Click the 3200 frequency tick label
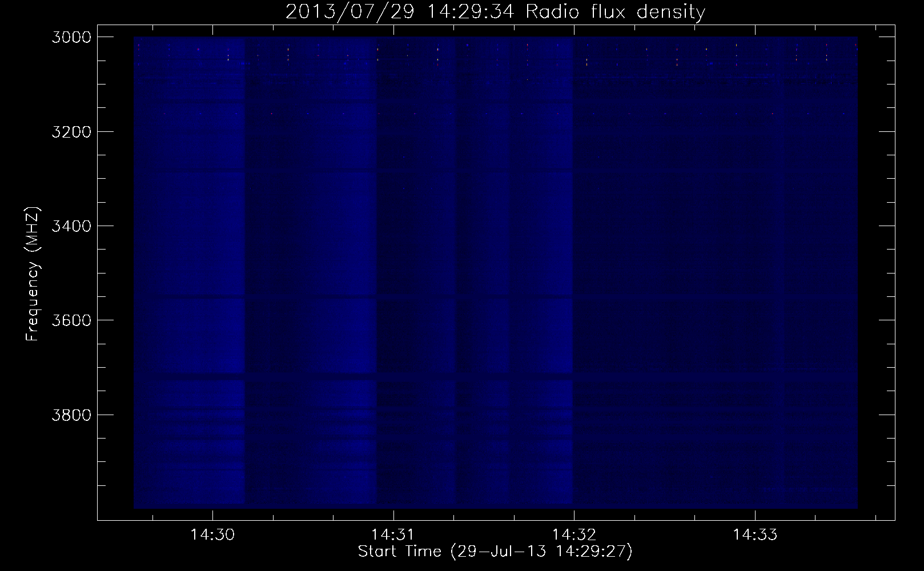The height and width of the screenshot is (571, 924). coord(71,131)
